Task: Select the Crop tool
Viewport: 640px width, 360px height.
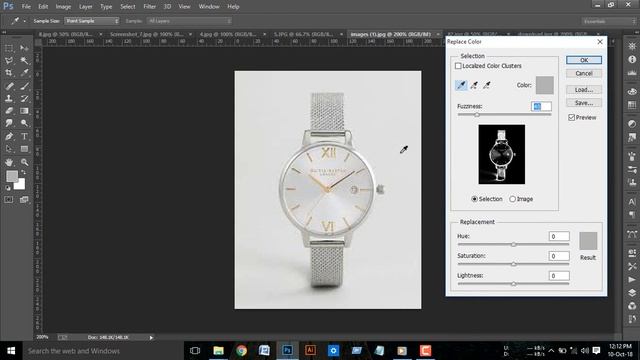Action: pyautogui.click(x=9, y=73)
